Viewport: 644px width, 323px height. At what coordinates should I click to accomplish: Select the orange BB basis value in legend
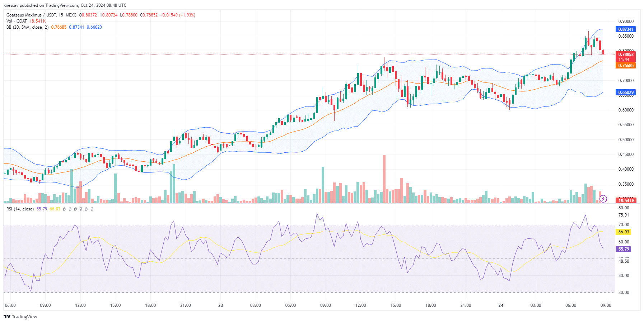click(x=59, y=27)
